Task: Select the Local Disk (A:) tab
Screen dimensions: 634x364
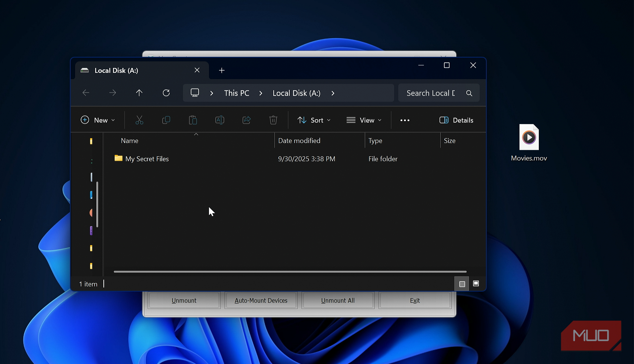Action: (x=142, y=70)
